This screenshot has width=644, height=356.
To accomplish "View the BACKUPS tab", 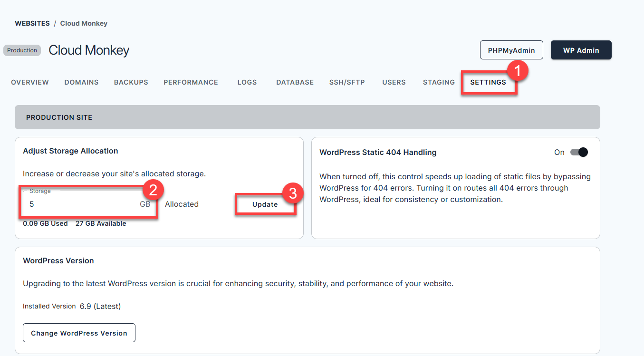I will pyautogui.click(x=131, y=82).
